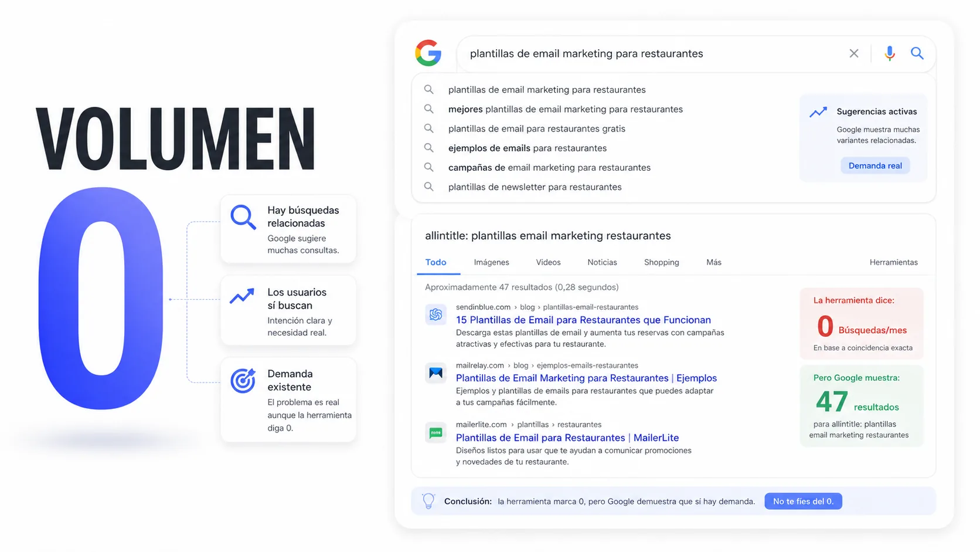Click the sendinblue.com favicon

[435, 314]
